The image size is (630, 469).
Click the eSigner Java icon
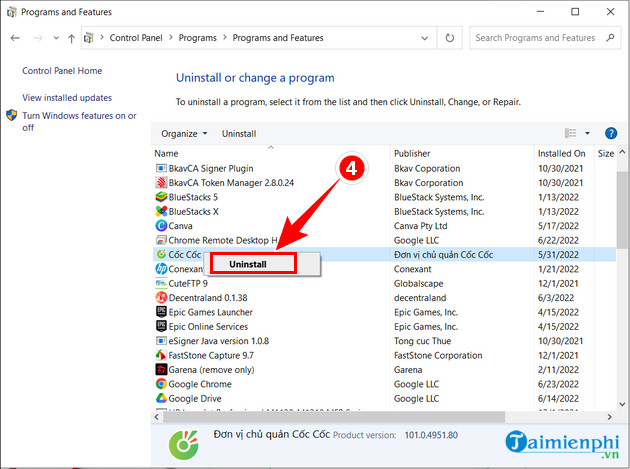(x=161, y=341)
